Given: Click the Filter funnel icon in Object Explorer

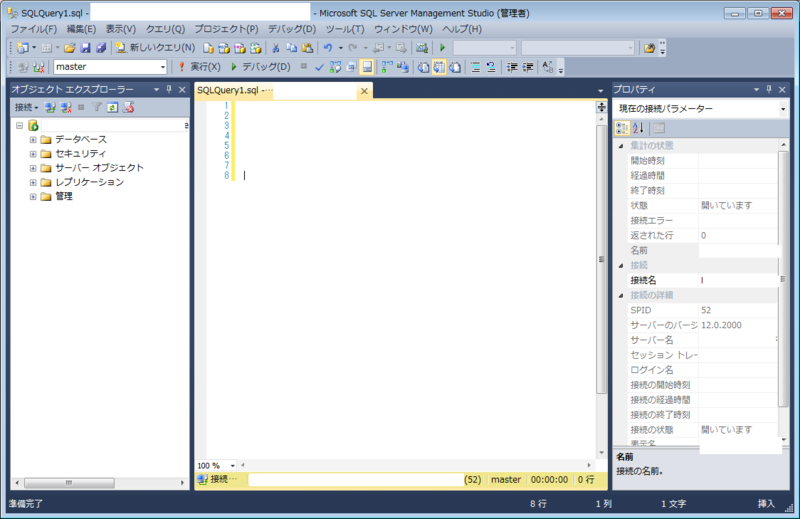Looking at the screenshot, I should tap(96, 107).
